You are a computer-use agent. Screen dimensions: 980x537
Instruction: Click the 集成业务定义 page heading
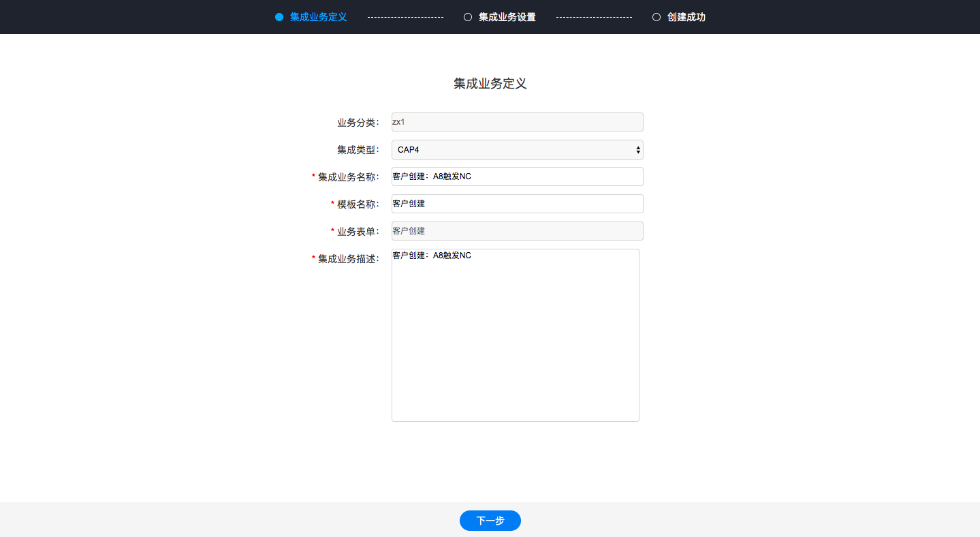pos(490,84)
